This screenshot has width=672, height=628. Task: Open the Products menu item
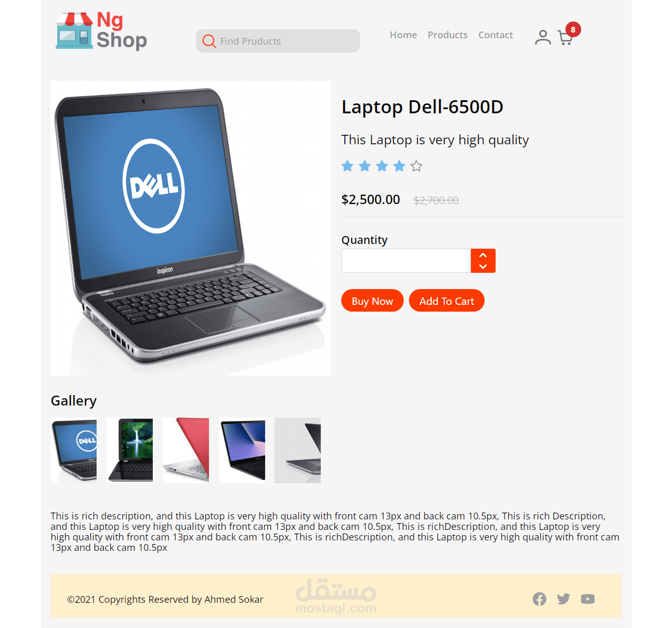(447, 35)
